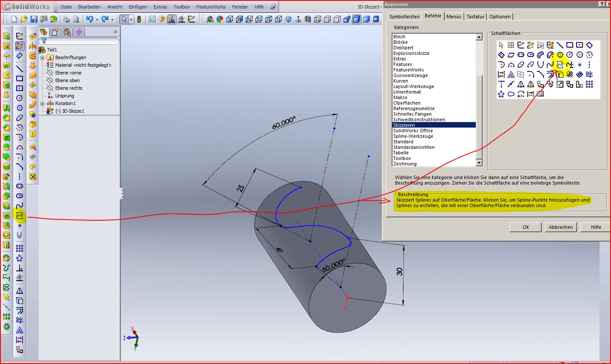The width and height of the screenshot is (611, 364).
Task: Pick the Spline on Surface icon in Schaltflächen palette
Action: pyautogui.click(x=560, y=65)
